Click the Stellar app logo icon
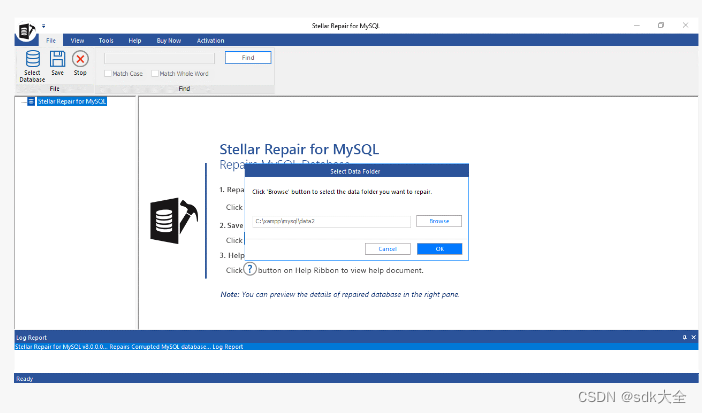Image resolution: width=702 pixels, height=413 pixels. (x=26, y=31)
